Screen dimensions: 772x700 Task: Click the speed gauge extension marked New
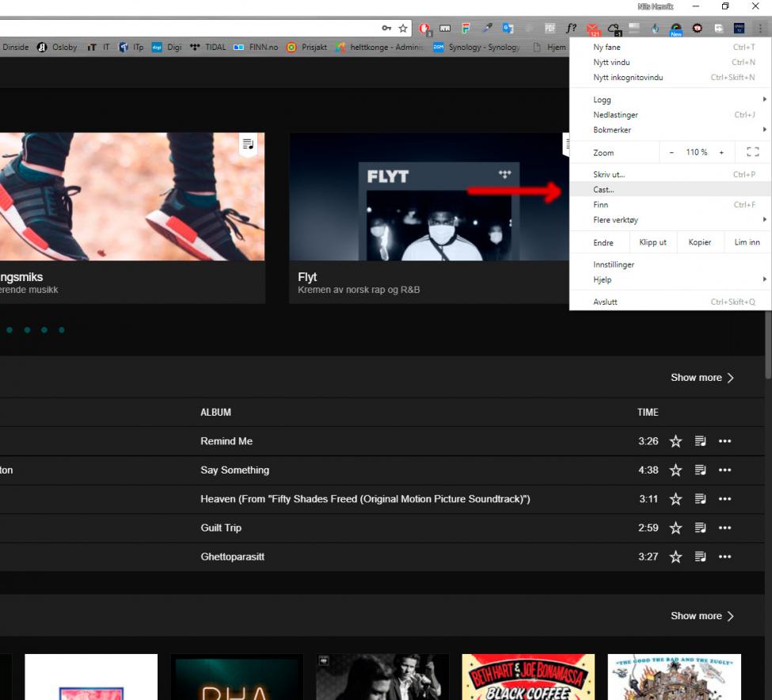pos(676,29)
